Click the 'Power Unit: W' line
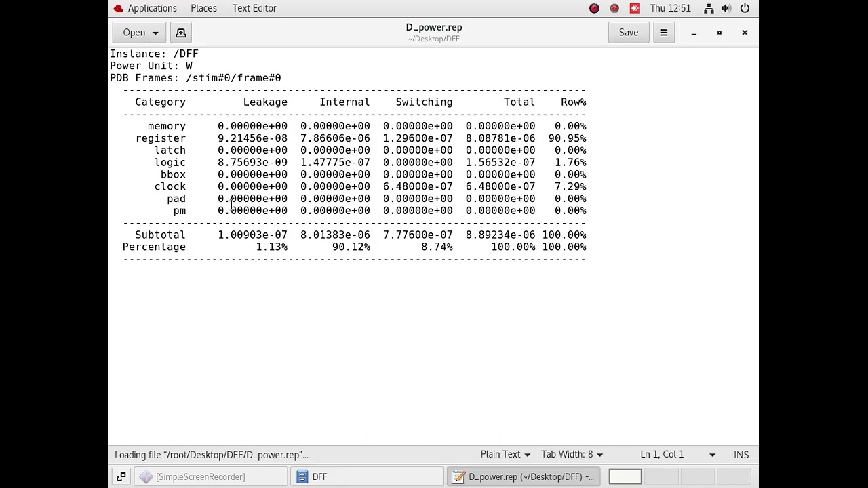This screenshot has height=488, width=868. click(151, 66)
